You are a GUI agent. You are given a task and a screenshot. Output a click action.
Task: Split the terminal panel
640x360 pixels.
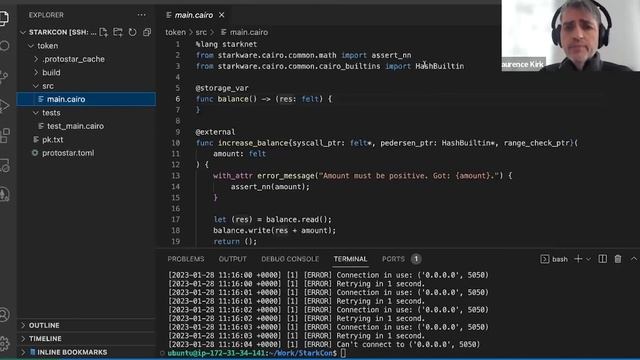tap(602, 259)
